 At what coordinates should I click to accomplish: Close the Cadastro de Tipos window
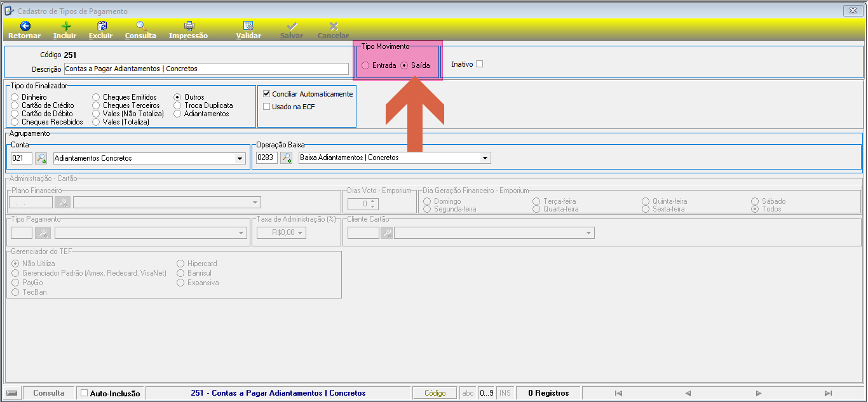pyautogui.click(x=851, y=10)
